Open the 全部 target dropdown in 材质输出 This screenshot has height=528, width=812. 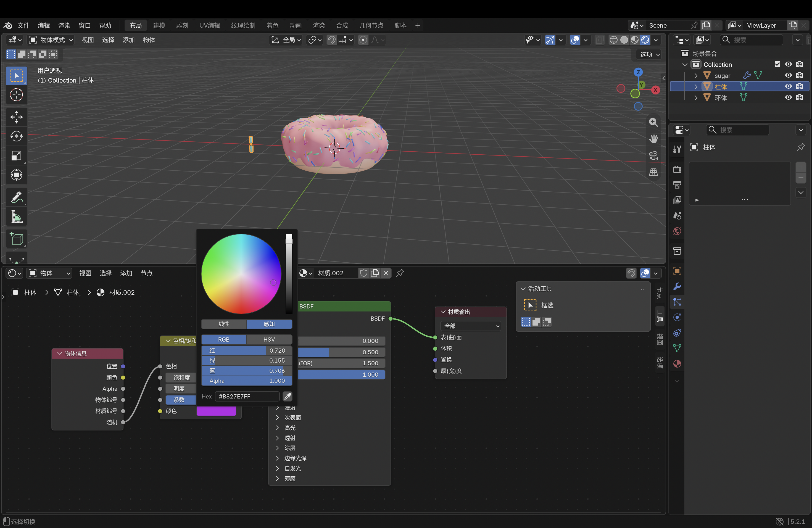coord(471,326)
